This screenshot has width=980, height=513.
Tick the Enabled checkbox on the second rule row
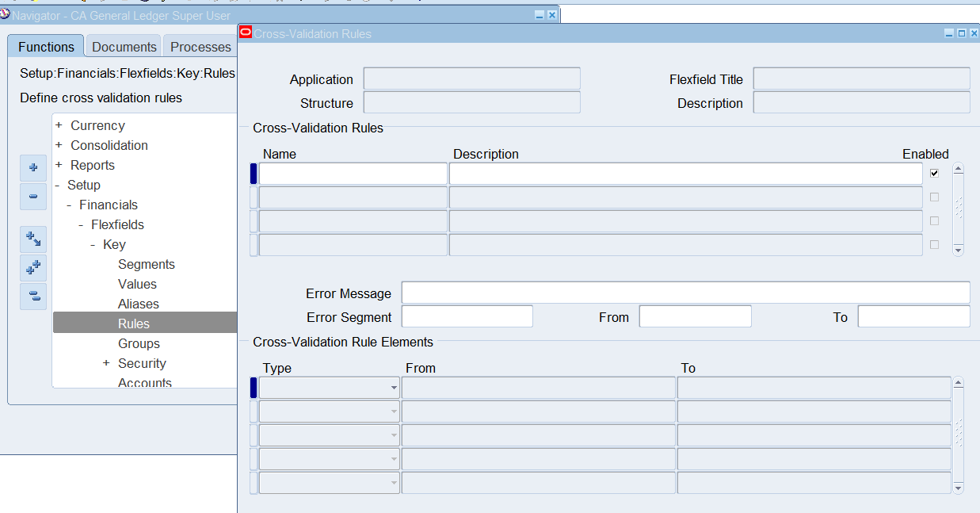tap(935, 197)
